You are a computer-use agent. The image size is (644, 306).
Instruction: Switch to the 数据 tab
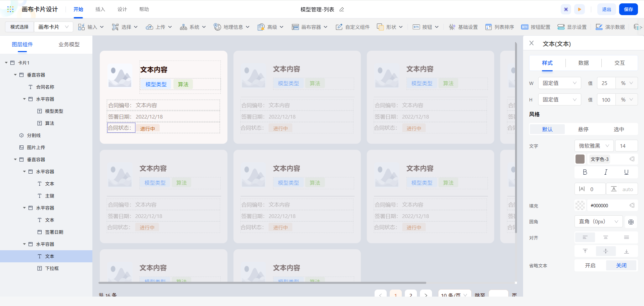click(584, 63)
